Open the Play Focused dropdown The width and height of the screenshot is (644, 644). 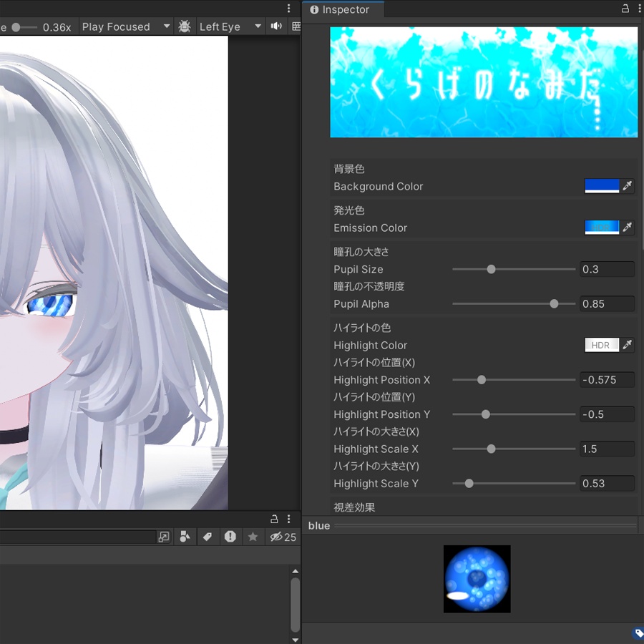point(124,26)
